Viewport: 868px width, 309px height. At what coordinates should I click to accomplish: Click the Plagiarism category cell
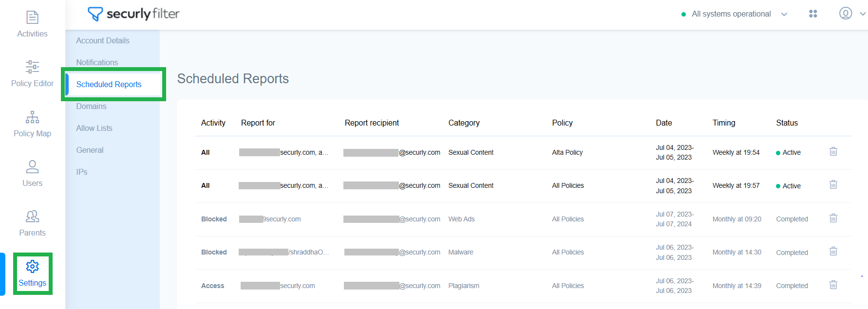(464, 286)
